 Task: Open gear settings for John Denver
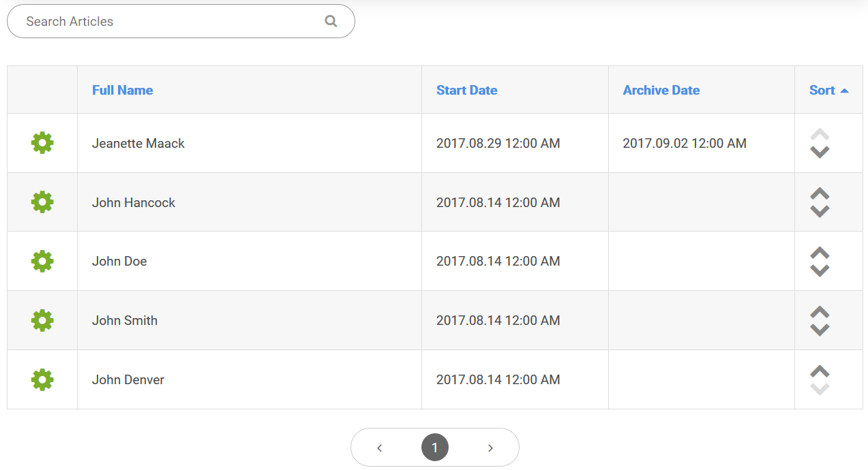(42, 379)
